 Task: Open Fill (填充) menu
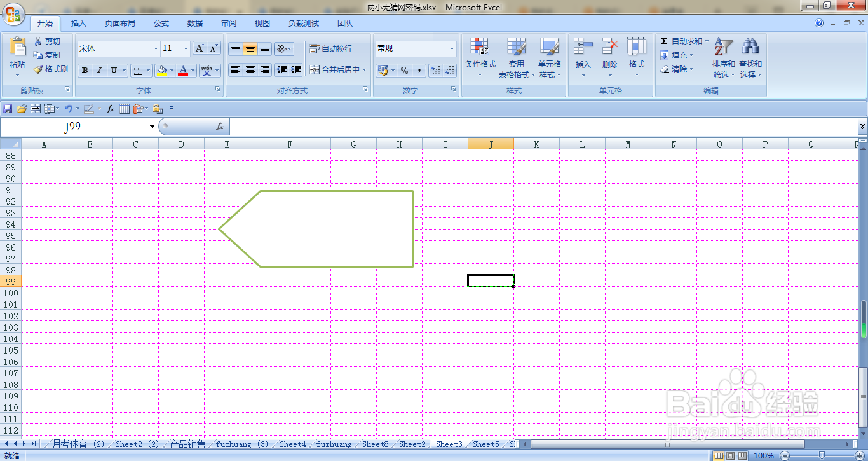(x=677, y=55)
